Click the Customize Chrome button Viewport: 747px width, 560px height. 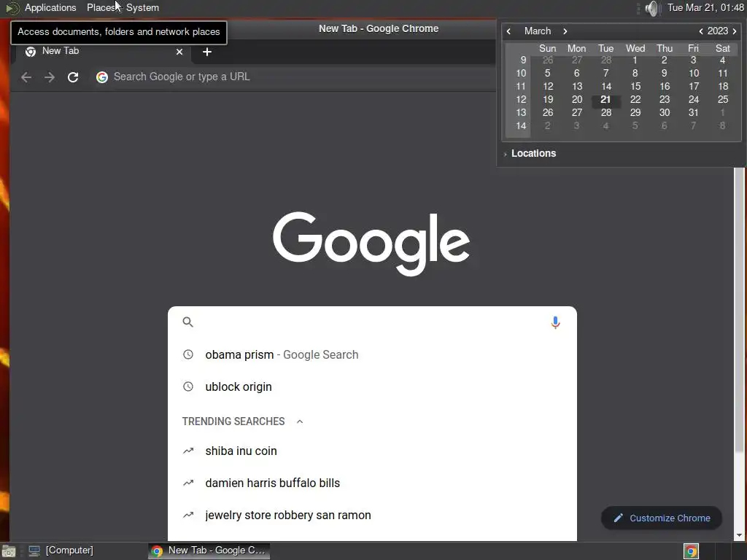pyautogui.click(x=662, y=518)
